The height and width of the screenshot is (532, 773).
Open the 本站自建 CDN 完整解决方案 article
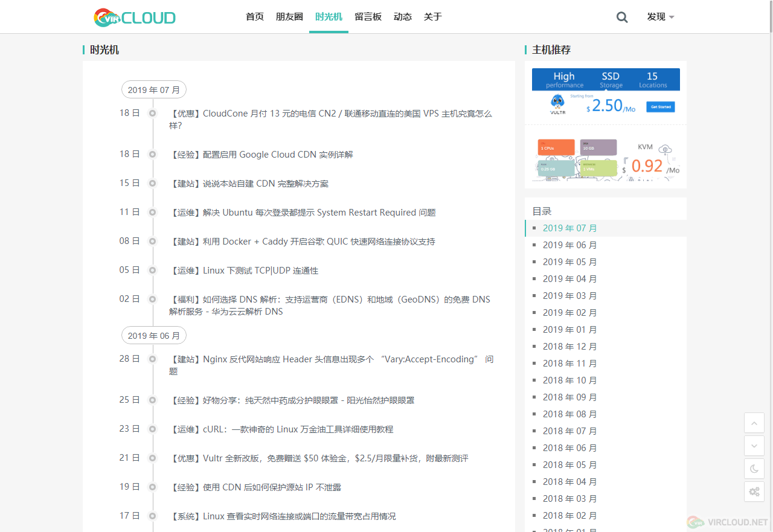pos(249,184)
